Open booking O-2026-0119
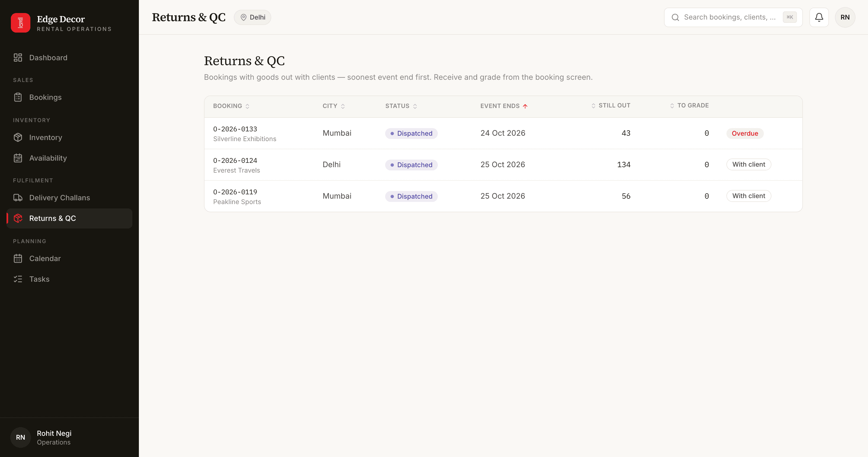 [235, 192]
